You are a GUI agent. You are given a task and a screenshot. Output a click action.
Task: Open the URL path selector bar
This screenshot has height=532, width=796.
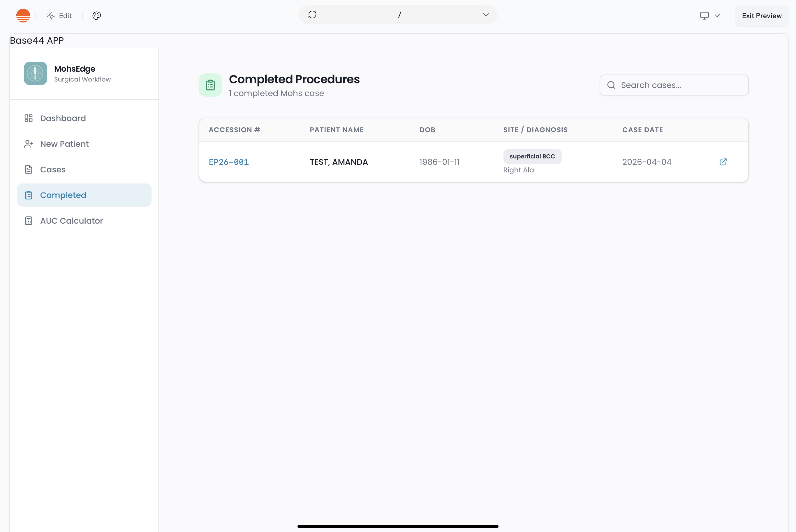[x=399, y=15]
